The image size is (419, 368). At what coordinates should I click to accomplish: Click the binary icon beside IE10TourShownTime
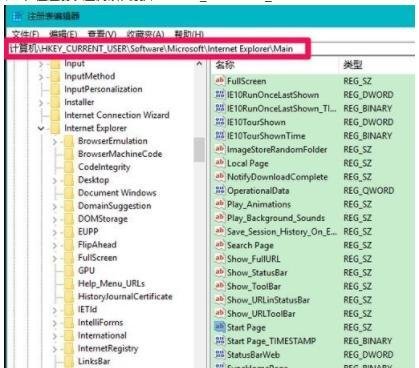[220, 135]
